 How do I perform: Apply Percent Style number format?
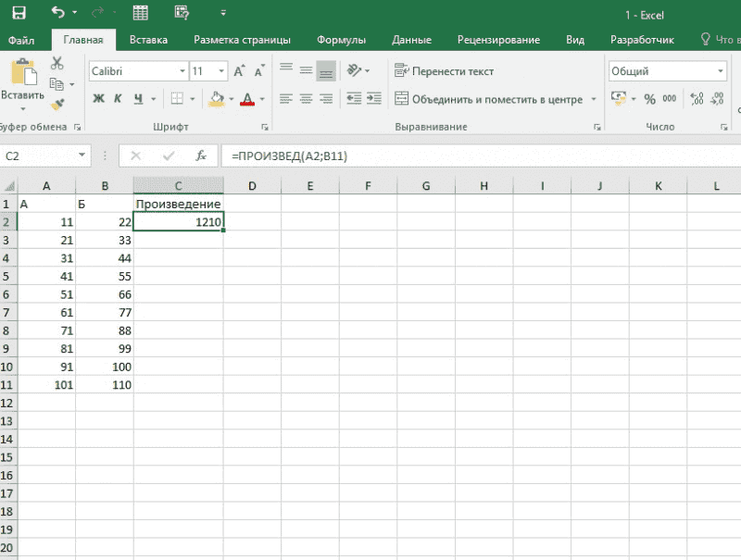click(649, 99)
